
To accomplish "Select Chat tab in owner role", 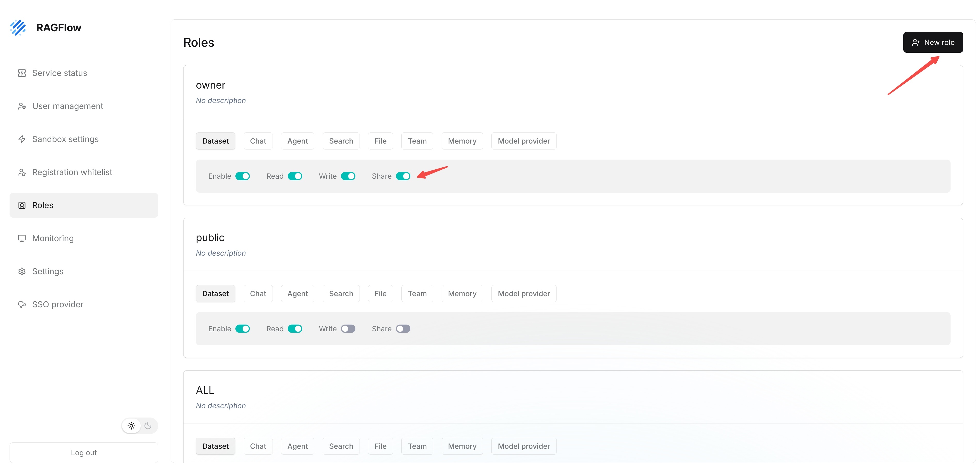I will [x=258, y=141].
